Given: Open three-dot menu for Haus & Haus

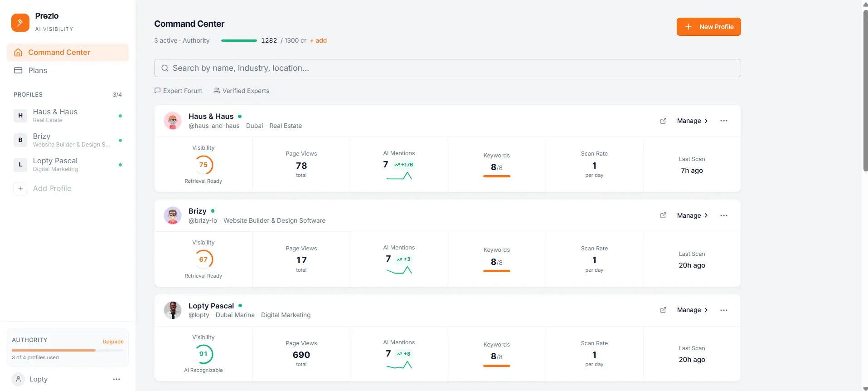Looking at the screenshot, I should coord(724,121).
